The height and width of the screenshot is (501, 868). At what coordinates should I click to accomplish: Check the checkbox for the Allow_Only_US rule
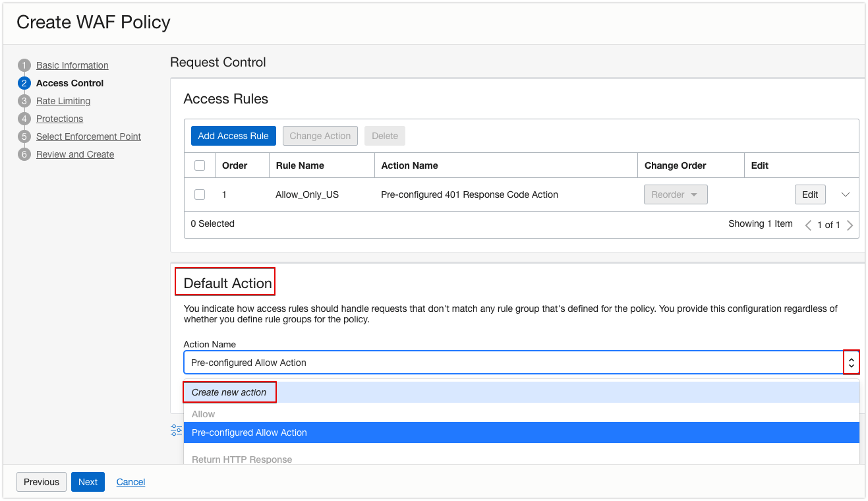(x=200, y=194)
